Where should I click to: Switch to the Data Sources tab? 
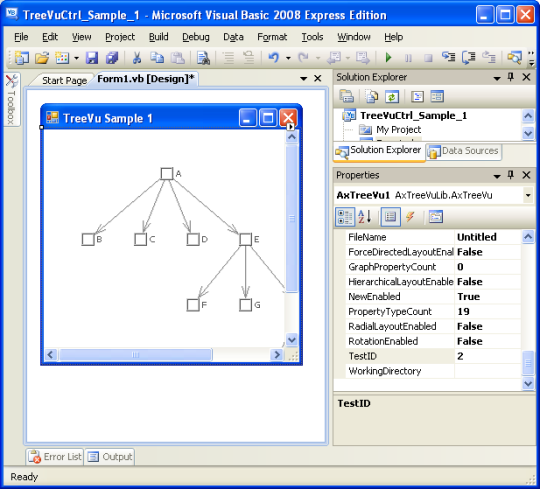(464, 151)
